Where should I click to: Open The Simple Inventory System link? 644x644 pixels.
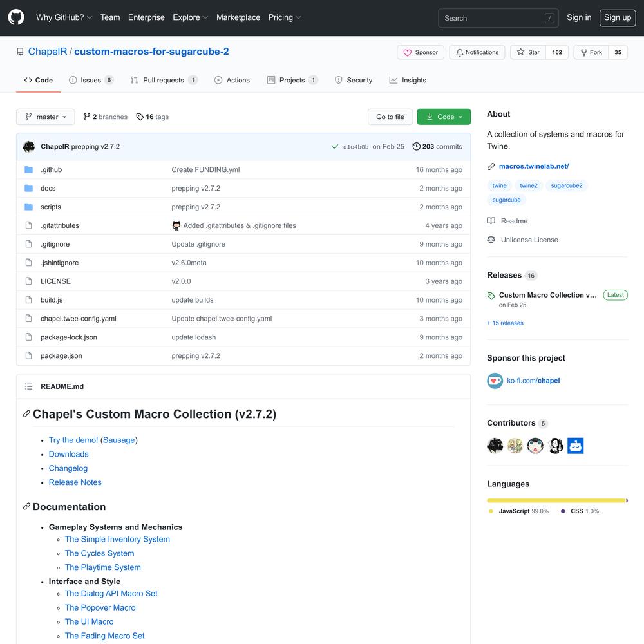click(x=117, y=539)
